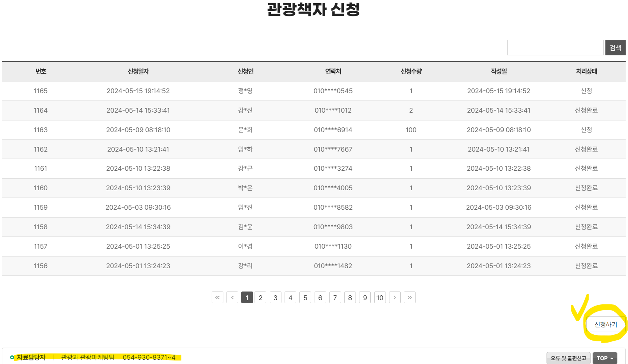Viewport: 628px width, 364px height.
Task: Select pagination page 1
Action: [247, 297]
